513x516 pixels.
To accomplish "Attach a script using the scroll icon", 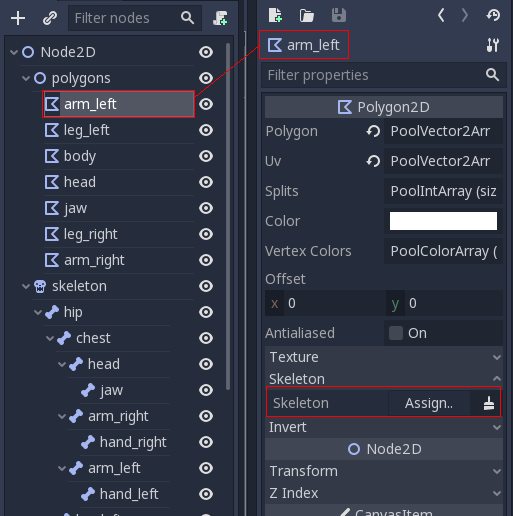I will pyautogui.click(x=220, y=18).
